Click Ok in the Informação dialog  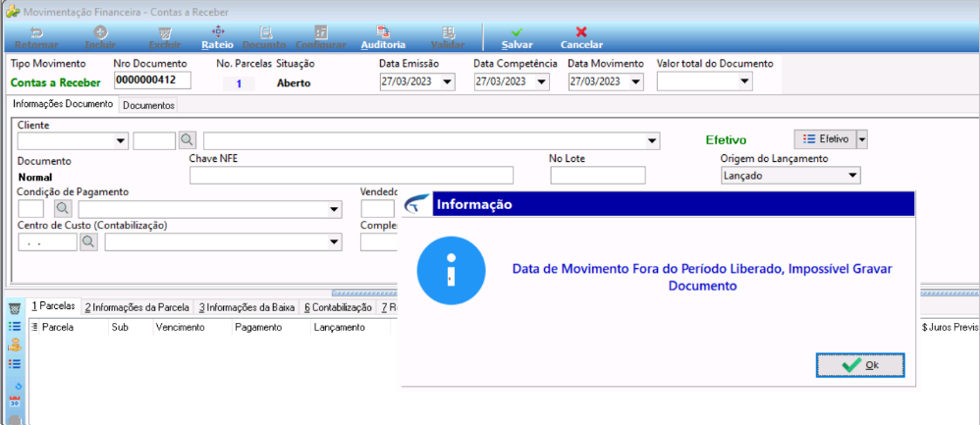point(860,366)
